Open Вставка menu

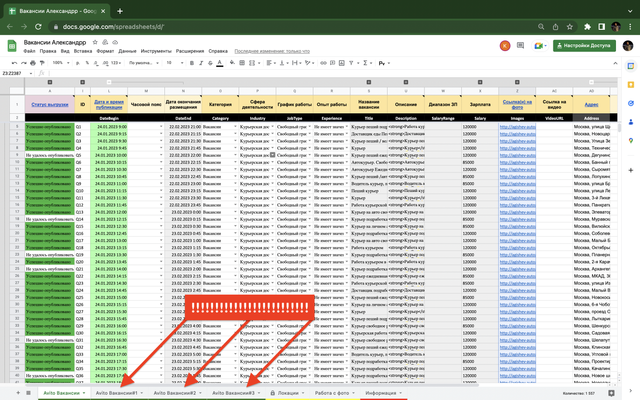[83, 51]
